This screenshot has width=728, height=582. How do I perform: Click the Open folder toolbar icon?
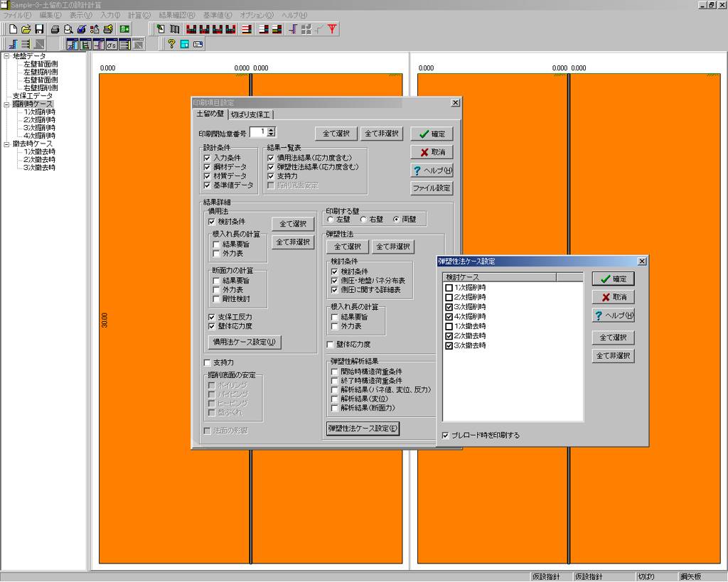(x=26, y=29)
